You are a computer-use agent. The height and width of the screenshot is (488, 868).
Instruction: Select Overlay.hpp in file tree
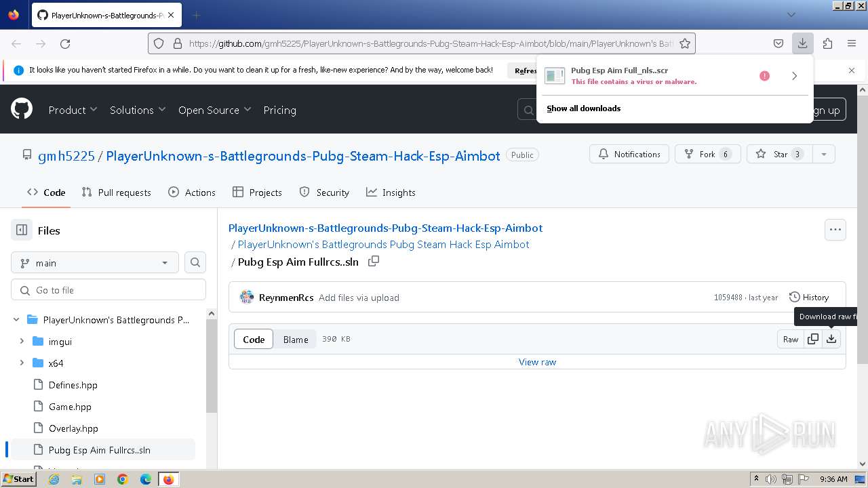[x=73, y=428]
